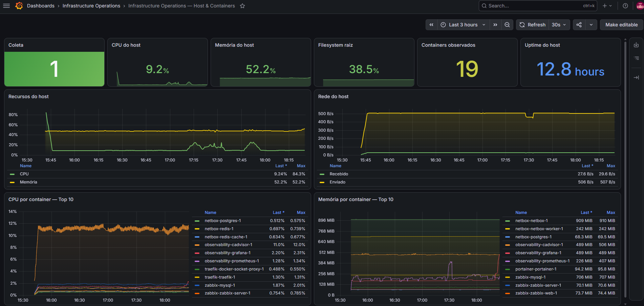Sort Recursos do host legend by Last
This screenshot has width=644, height=306.
[281, 166]
